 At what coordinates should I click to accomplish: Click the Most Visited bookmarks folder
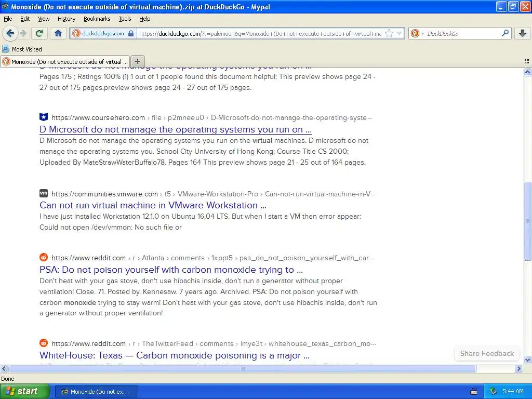(x=22, y=49)
